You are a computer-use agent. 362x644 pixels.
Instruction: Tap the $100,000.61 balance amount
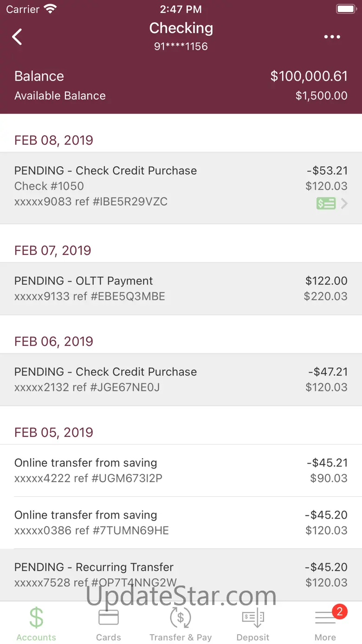[309, 76]
